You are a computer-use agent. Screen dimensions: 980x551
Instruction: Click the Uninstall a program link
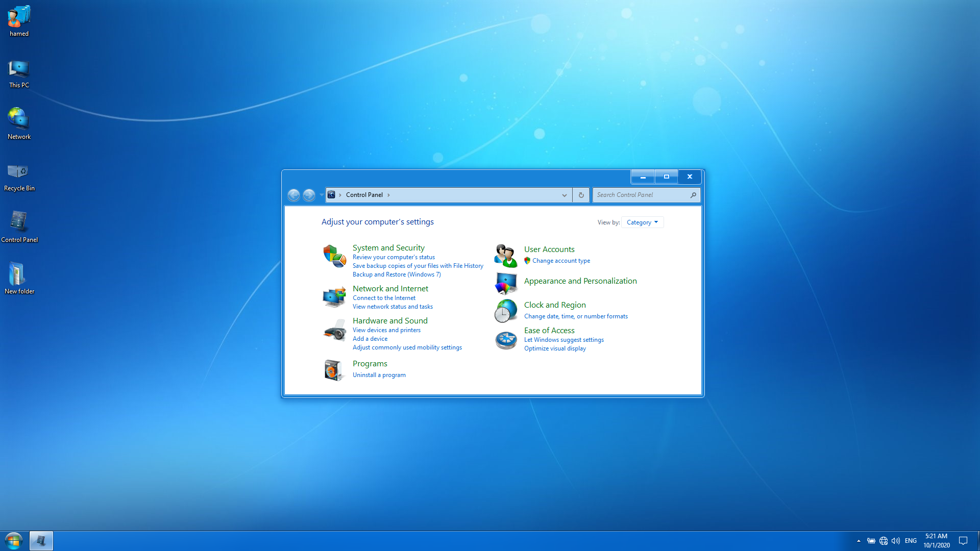tap(379, 375)
